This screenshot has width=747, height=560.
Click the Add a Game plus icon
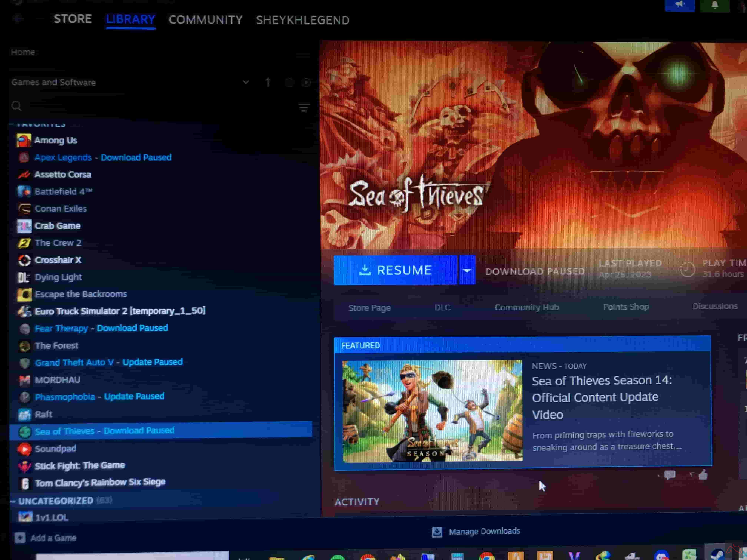20,537
